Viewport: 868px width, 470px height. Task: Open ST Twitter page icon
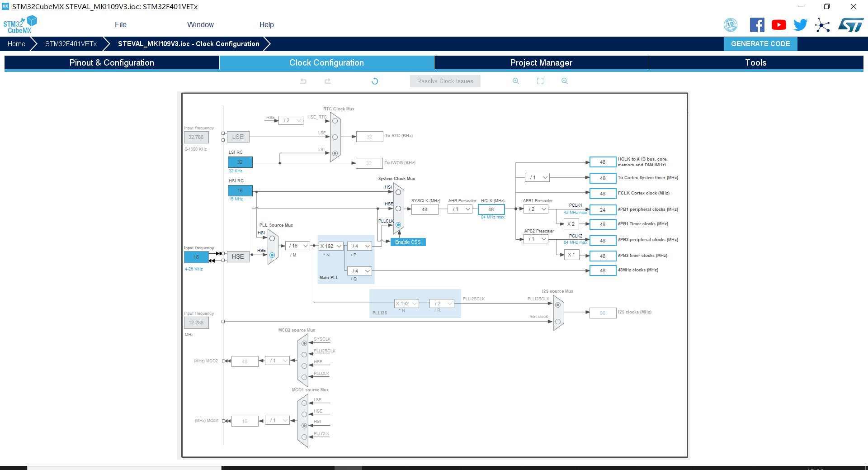coord(800,25)
